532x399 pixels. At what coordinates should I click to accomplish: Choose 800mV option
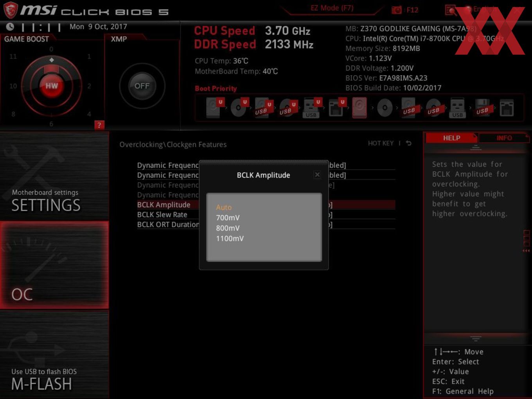pyautogui.click(x=228, y=228)
